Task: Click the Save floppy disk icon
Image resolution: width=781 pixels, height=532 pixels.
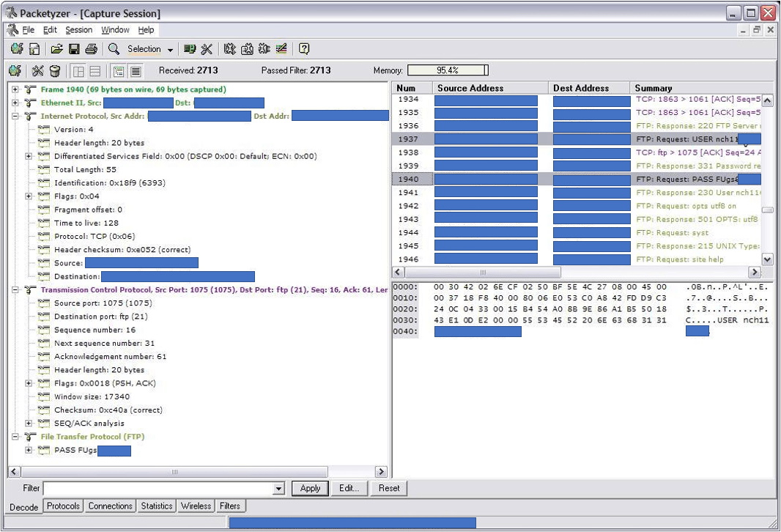Action: click(74, 49)
